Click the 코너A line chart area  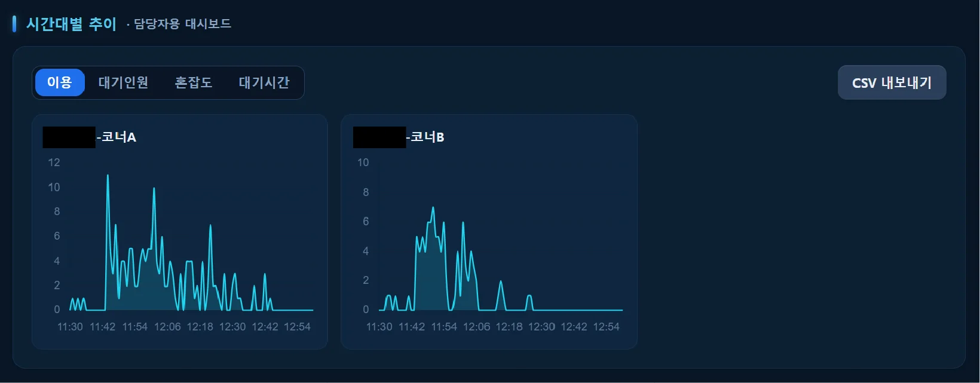click(x=191, y=236)
